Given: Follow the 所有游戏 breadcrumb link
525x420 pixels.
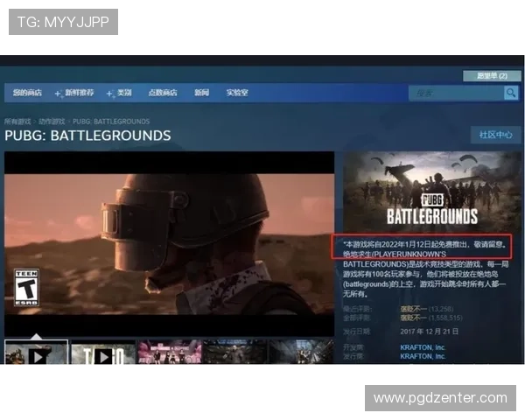Looking at the screenshot, I should point(17,122).
